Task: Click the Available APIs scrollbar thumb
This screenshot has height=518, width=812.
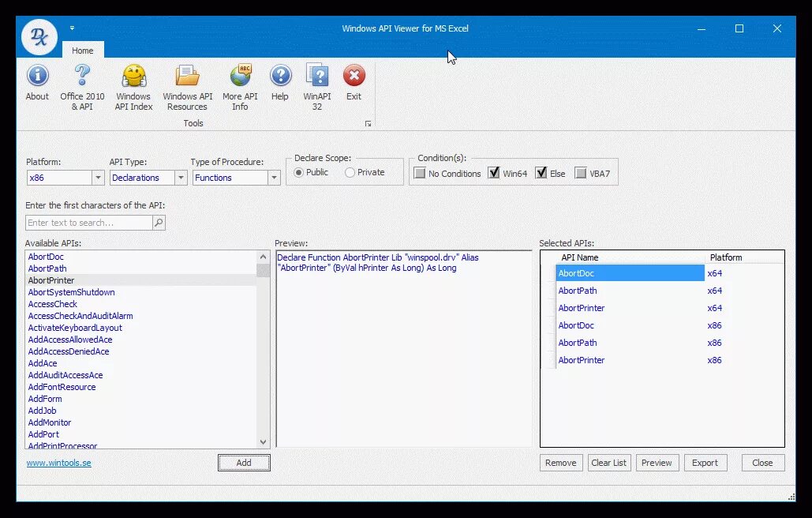Action: 263,270
